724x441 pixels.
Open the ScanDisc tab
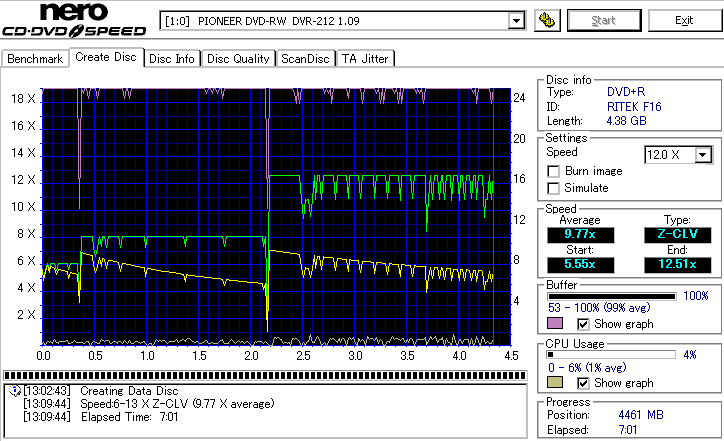tap(305, 59)
